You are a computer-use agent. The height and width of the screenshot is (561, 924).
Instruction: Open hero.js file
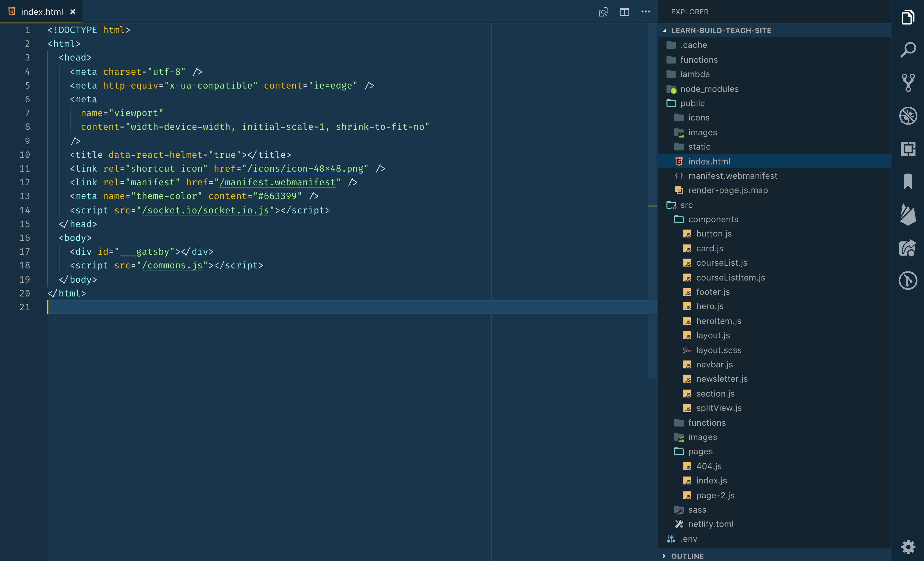[x=774, y=306]
